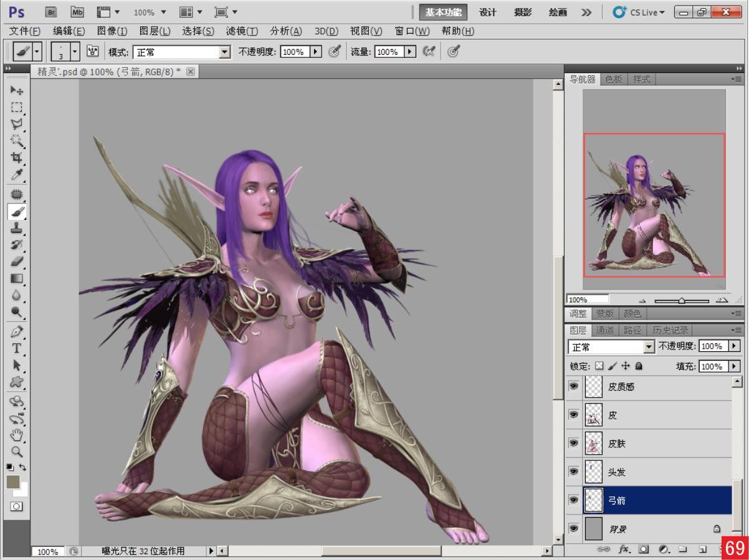Add a layer style with fx icon

click(624, 549)
